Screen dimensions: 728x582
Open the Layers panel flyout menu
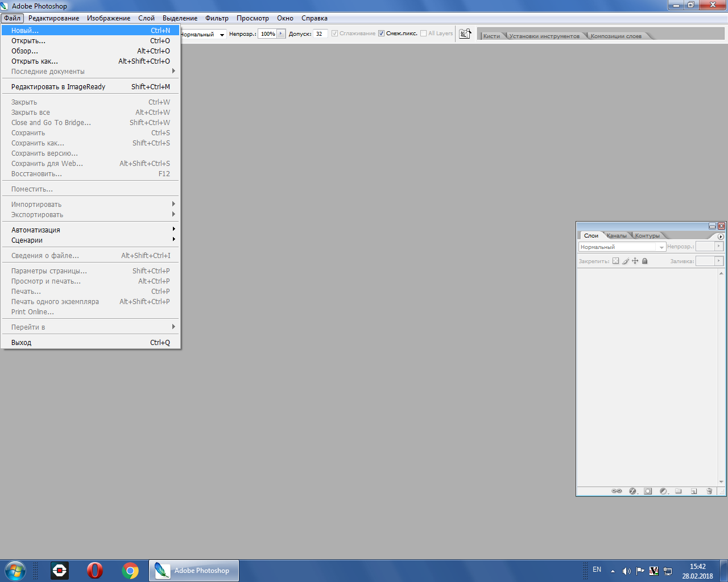(x=721, y=236)
